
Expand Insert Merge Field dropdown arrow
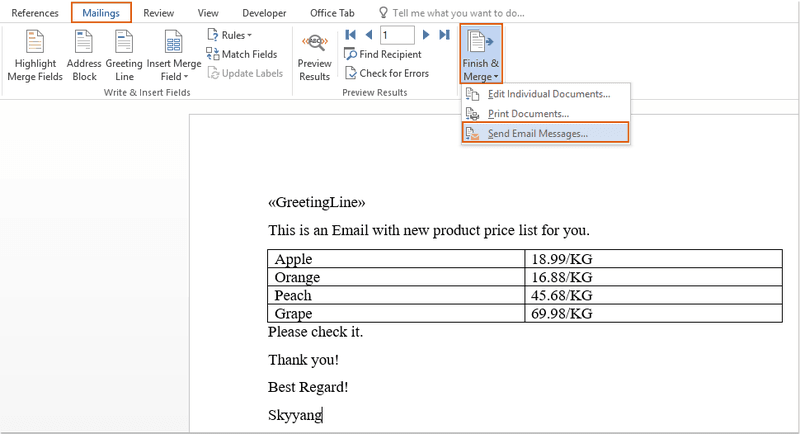click(186, 76)
